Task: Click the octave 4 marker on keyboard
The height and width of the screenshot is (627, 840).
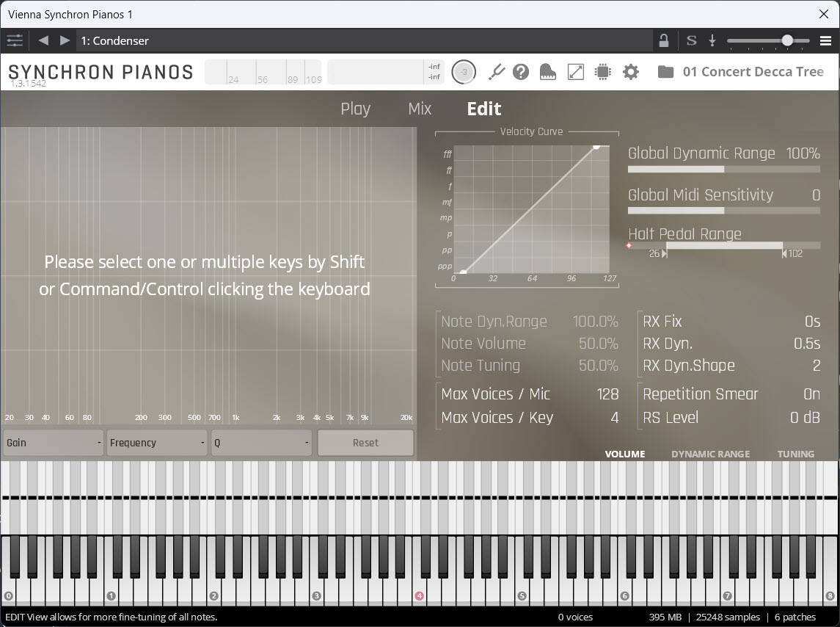Action: coord(419,596)
